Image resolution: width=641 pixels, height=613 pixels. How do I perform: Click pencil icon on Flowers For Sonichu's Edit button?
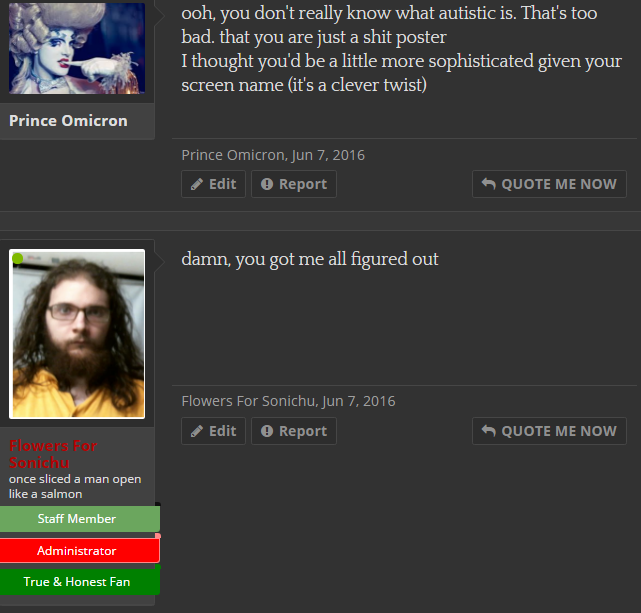[x=197, y=431]
